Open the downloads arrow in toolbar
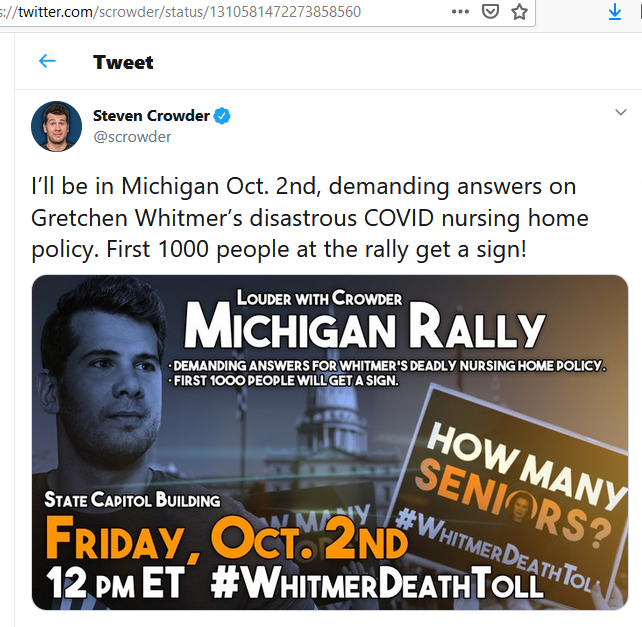 click(x=615, y=12)
